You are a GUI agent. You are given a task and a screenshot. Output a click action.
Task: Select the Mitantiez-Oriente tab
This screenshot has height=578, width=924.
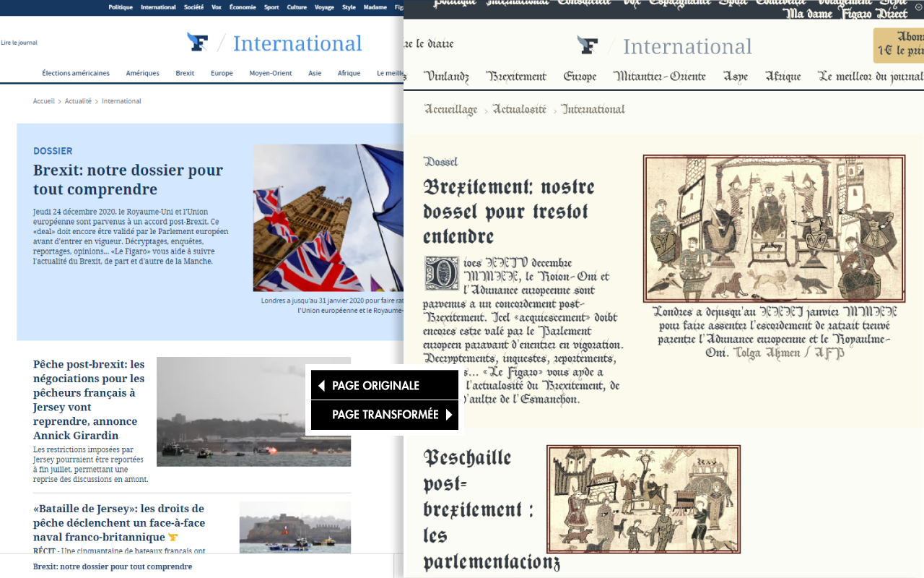660,76
